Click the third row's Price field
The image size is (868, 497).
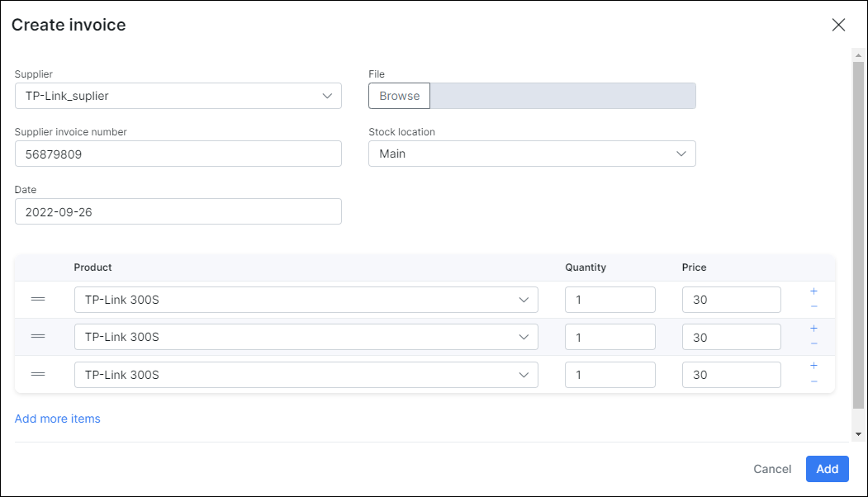tap(731, 375)
